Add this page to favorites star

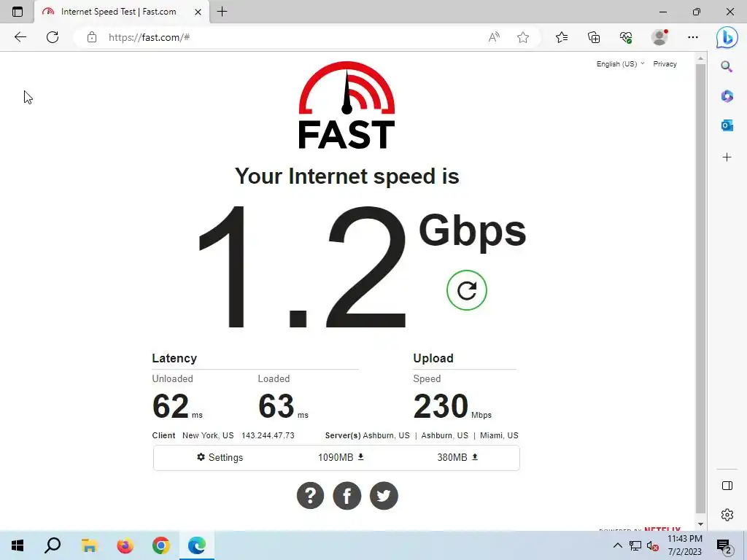523,37
